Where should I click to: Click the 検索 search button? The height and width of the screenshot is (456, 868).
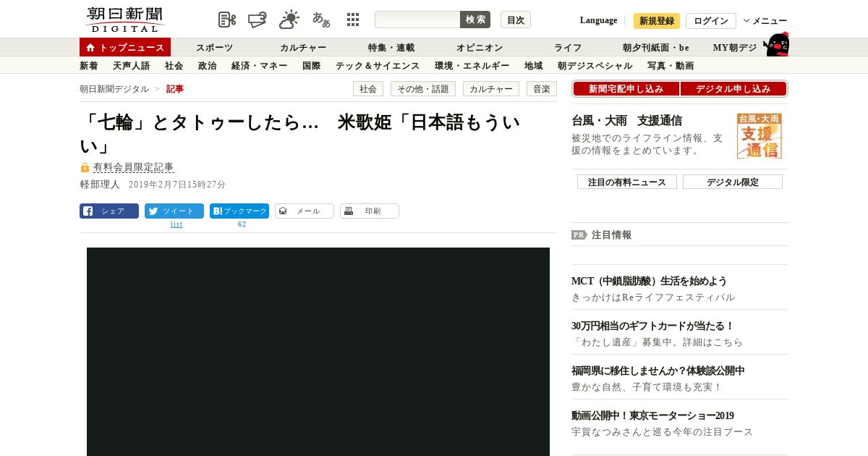coord(475,20)
